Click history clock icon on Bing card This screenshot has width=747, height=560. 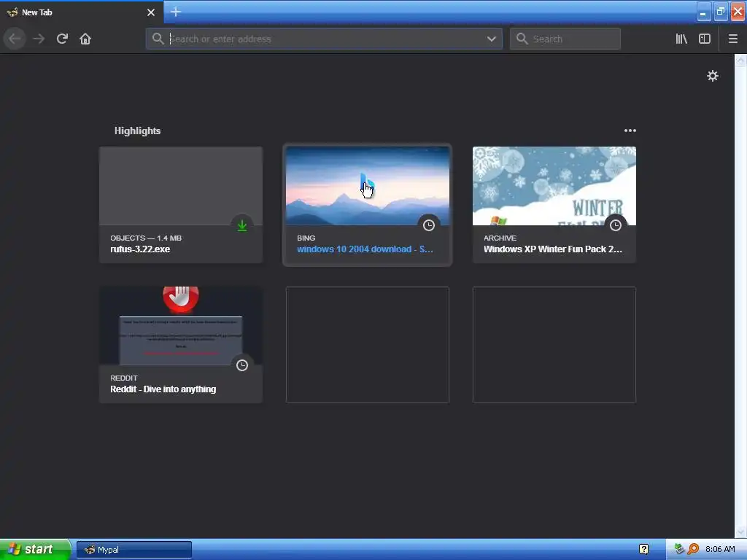[x=429, y=225]
